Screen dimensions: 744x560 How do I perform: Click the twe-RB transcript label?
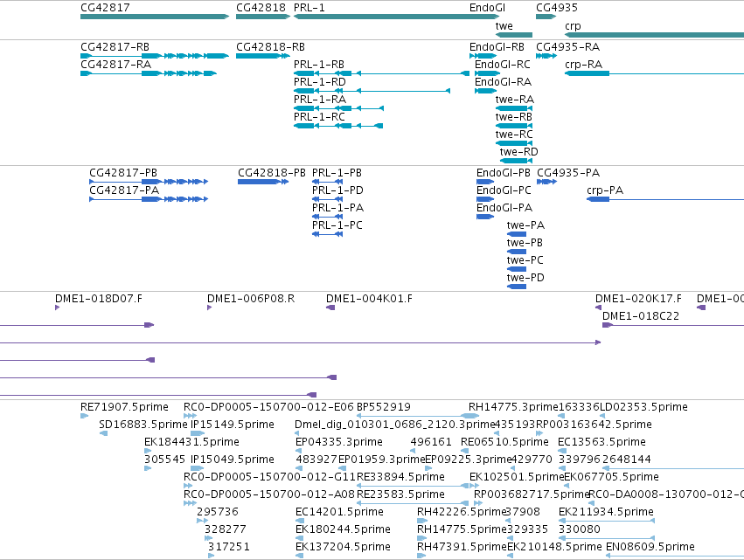[x=514, y=117]
